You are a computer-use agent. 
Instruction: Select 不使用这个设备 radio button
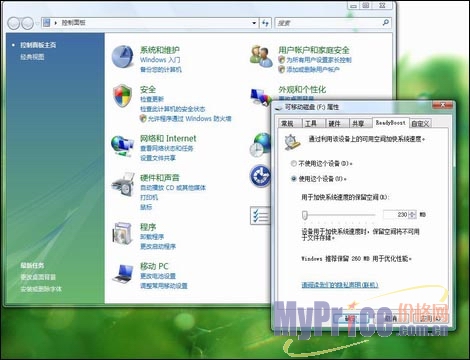coord(294,163)
